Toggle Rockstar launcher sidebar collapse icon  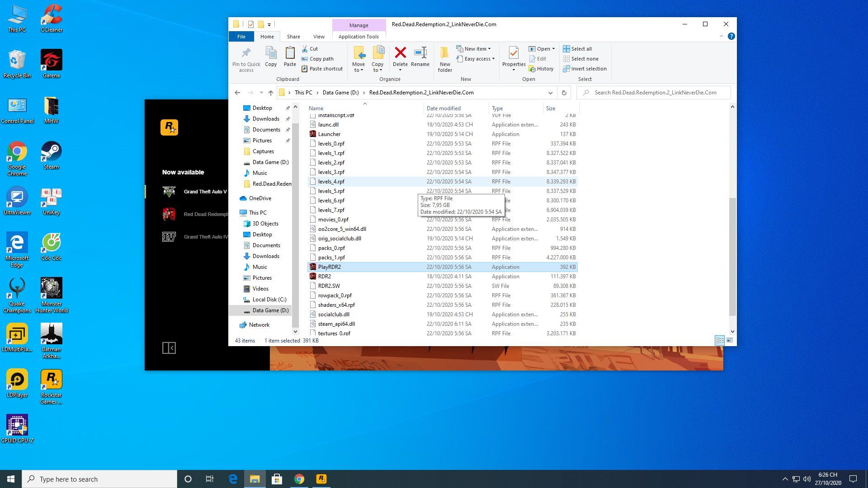[169, 348]
